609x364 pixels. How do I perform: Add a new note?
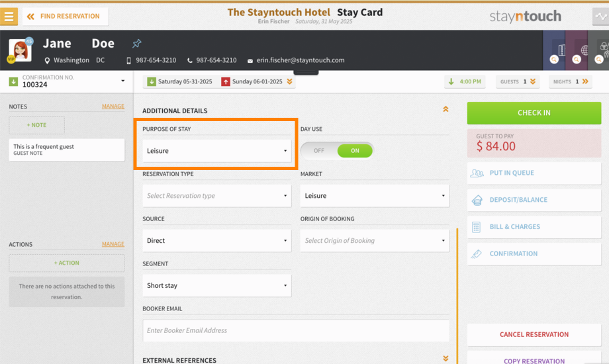[x=37, y=125]
